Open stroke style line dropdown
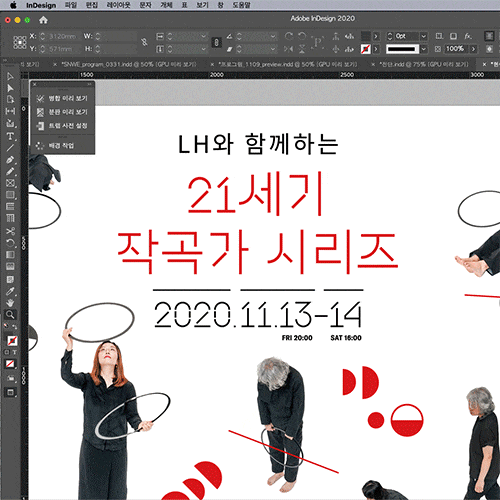 (423, 49)
